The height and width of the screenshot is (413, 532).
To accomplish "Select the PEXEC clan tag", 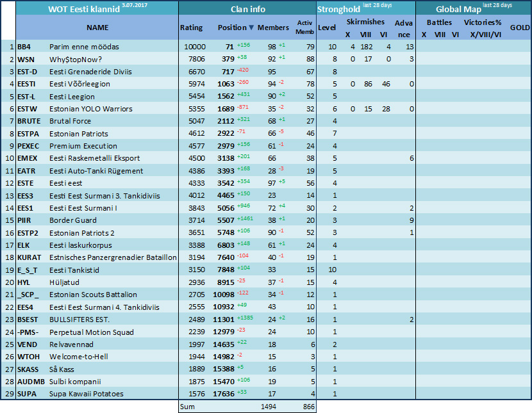I will (x=28, y=146).
